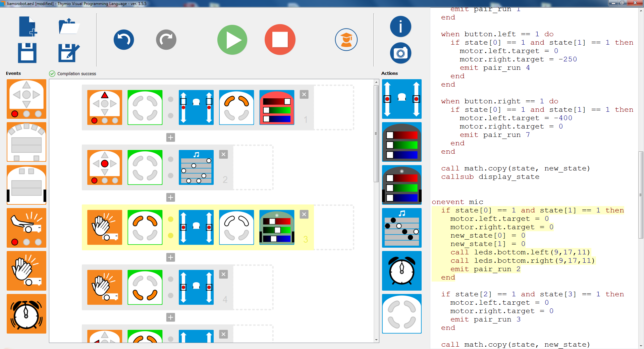Select the Buttons event block in Events
Screen dimensions: 644x349
click(26, 99)
